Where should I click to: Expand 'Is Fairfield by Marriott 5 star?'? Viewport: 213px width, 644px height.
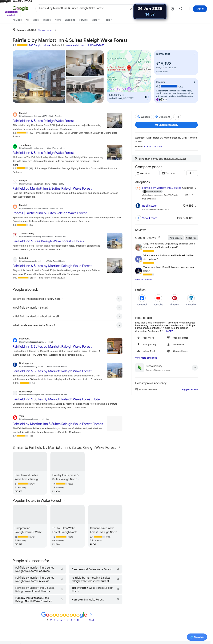119,307
